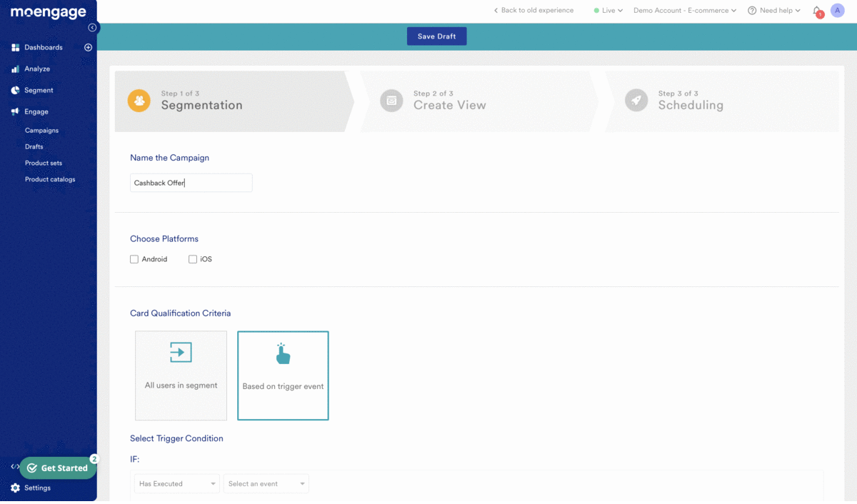The height and width of the screenshot is (504, 857).
Task: Click Back to old experience
Action: 533,11
